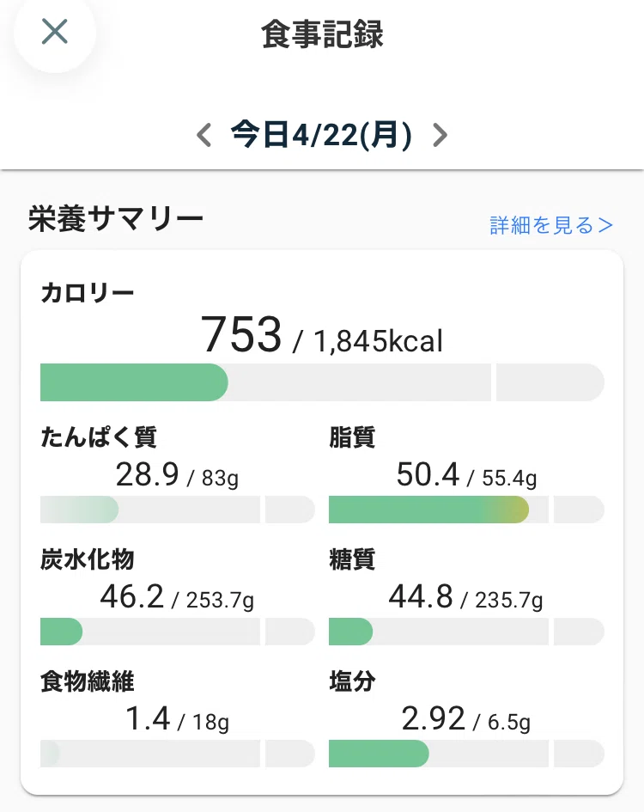Click the calorie progress bar
The image size is (644, 812).
coord(322,382)
